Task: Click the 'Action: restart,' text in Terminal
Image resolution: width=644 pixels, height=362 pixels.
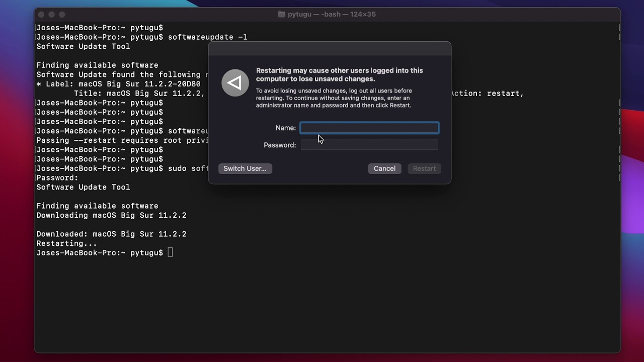Action: (487, 94)
